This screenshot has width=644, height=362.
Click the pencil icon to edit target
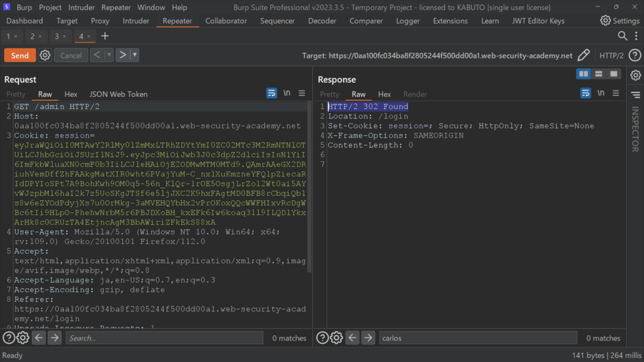tap(583, 55)
